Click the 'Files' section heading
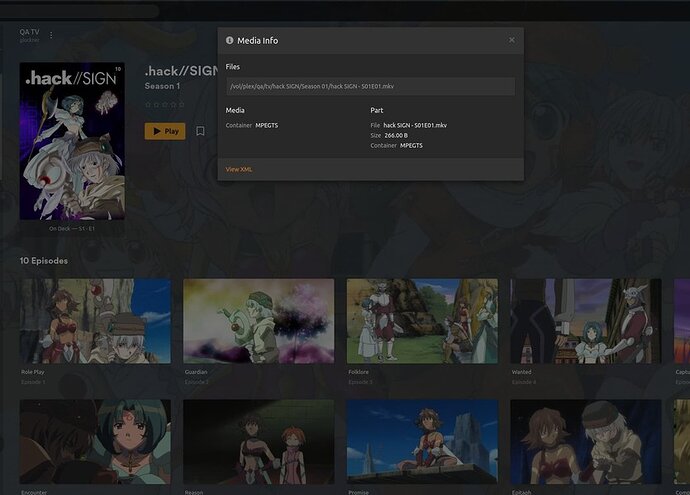 coord(233,67)
